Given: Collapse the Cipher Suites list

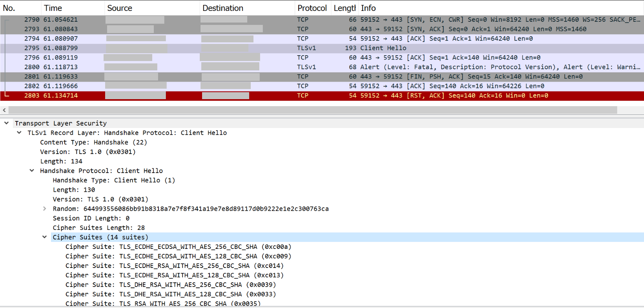Looking at the screenshot, I should click(44, 237).
